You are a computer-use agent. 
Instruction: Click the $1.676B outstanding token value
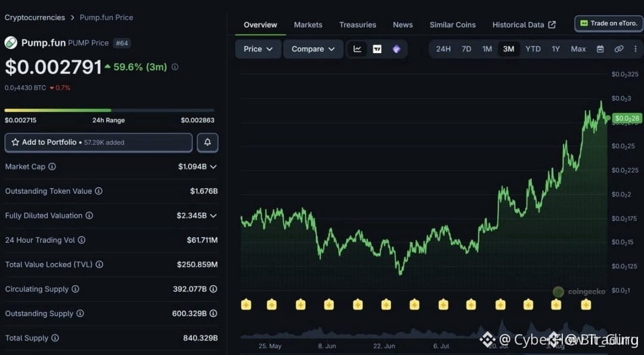pos(204,192)
